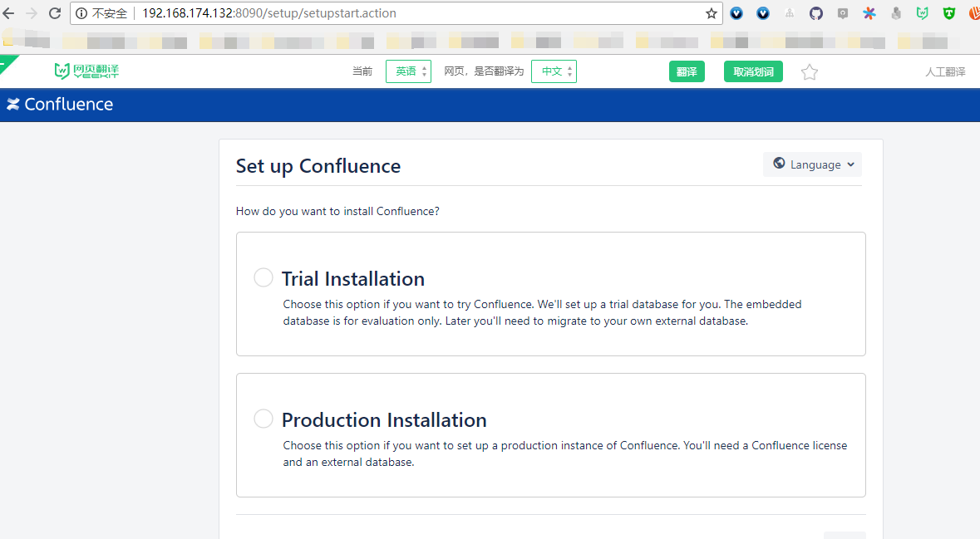Reload the page with refresh icon

pos(55,13)
